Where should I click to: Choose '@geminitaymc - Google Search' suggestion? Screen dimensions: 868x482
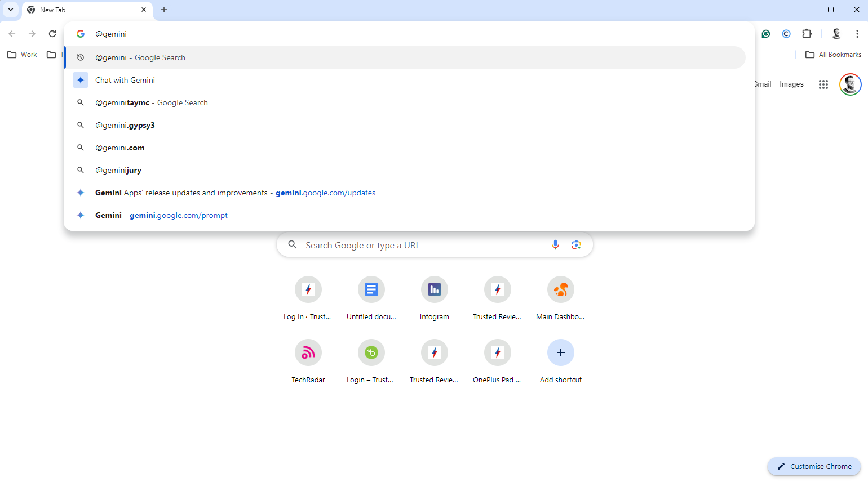pos(405,102)
